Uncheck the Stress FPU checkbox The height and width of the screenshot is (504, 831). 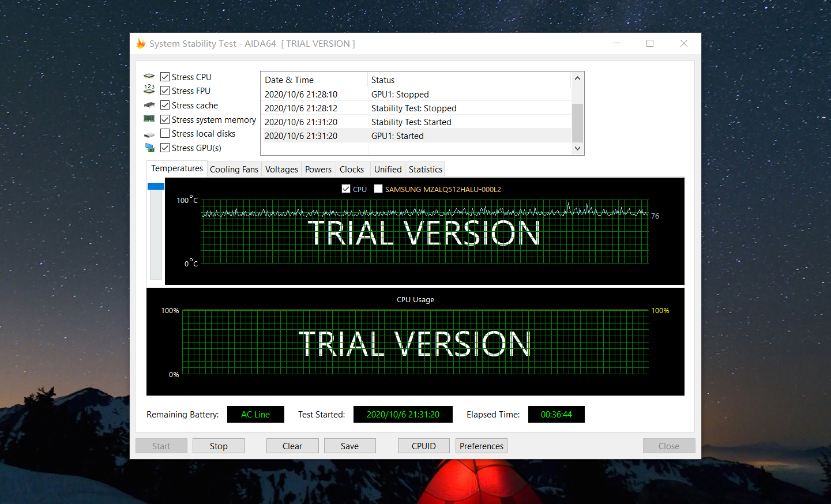click(165, 91)
